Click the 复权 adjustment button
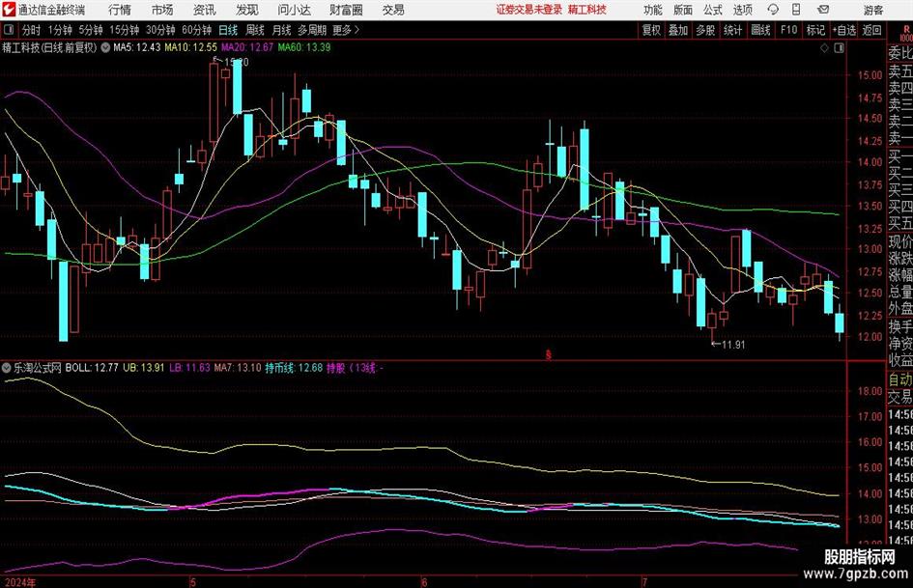Viewport: 913px width, 588px height. coord(651,30)
